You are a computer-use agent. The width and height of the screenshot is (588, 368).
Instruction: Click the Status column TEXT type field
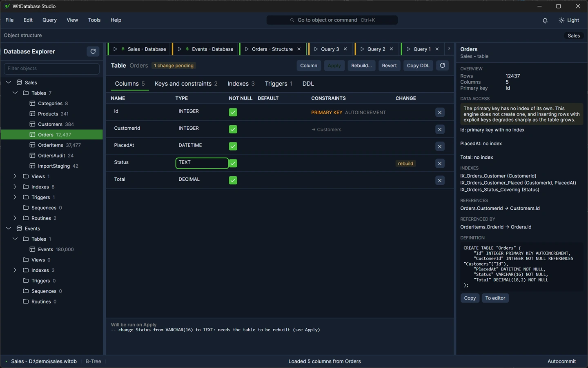tap(202, 163)
